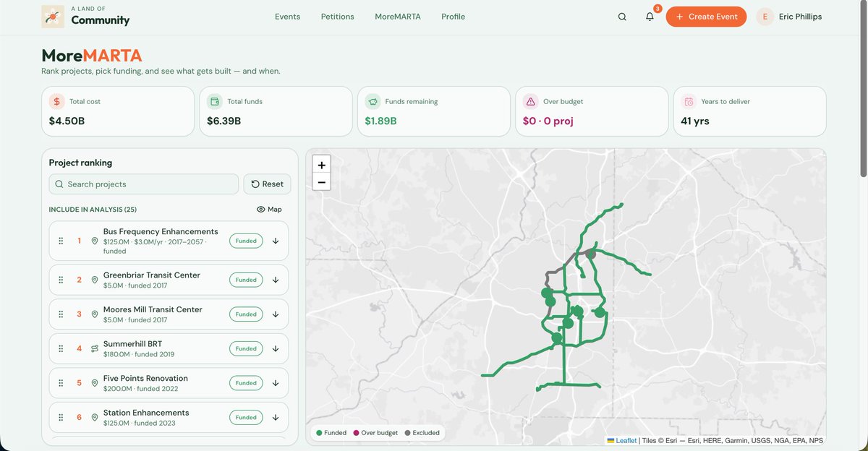Click the $1.89B funds remaining value
Viewport: 868px width, 451px height.
[380, 121]
